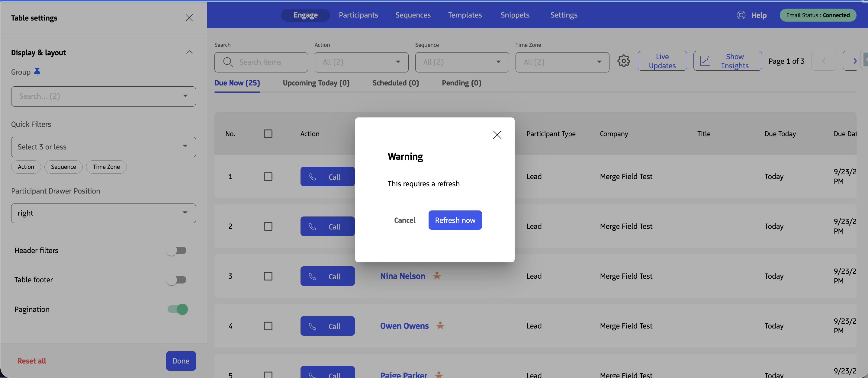Open the Participants tab
Screen dimensions: 868x378
click(358, 15)
